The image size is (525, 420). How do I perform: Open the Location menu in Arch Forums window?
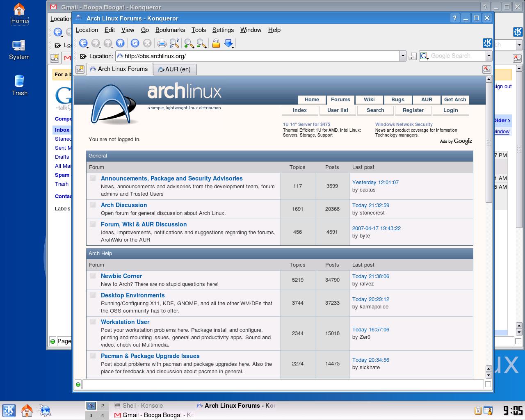pos(87,30)
